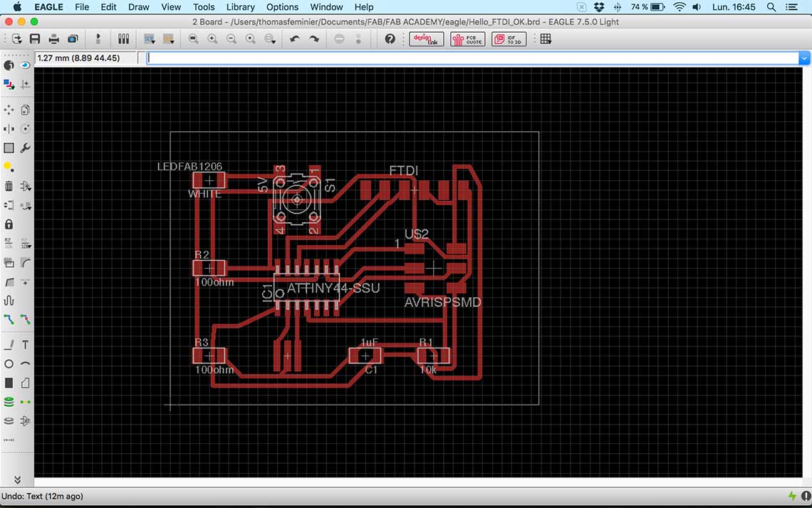The image size is (812, 508).
Task: Open the Grid settings dropdown icon
Action: 546,39
